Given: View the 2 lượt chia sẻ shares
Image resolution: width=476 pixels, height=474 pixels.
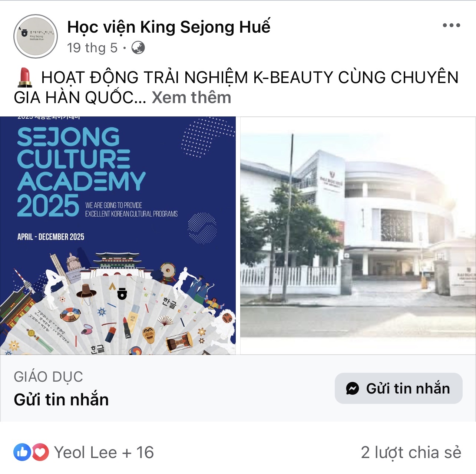Looking at the screenshot, I should click(x=411, y=452).
